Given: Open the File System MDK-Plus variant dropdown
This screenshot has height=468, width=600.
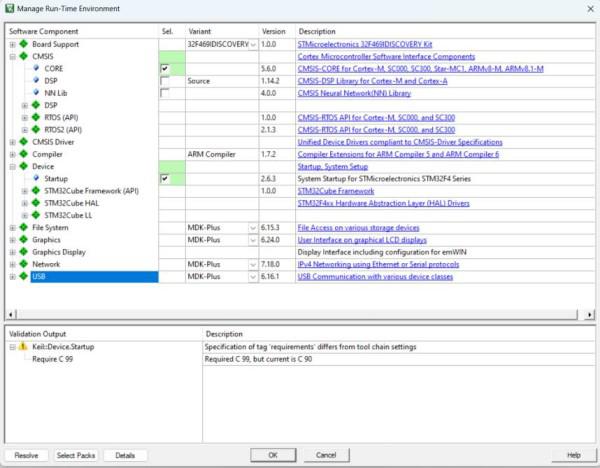Looking at the screenshot, I should pos(253,228).
